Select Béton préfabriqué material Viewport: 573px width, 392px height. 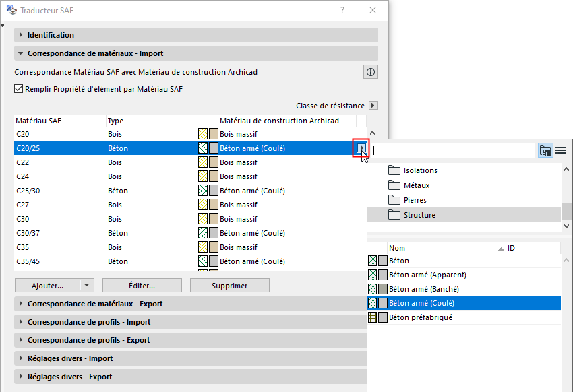coord(464,317)
